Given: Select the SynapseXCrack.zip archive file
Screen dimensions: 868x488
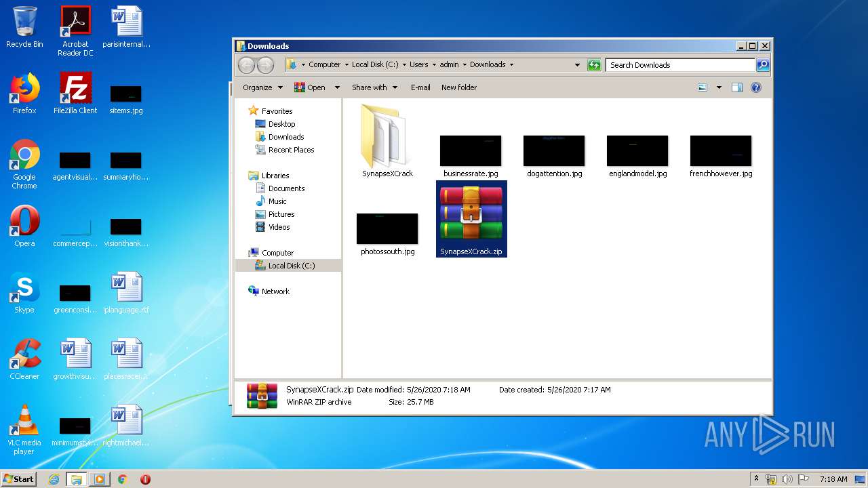Looking at the screenshot, I should (471, 219).
